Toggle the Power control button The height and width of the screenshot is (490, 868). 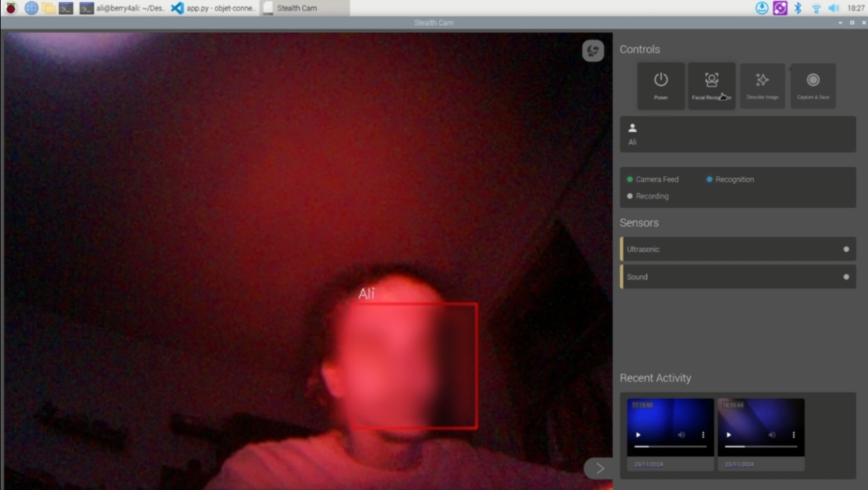click(661, 86)
